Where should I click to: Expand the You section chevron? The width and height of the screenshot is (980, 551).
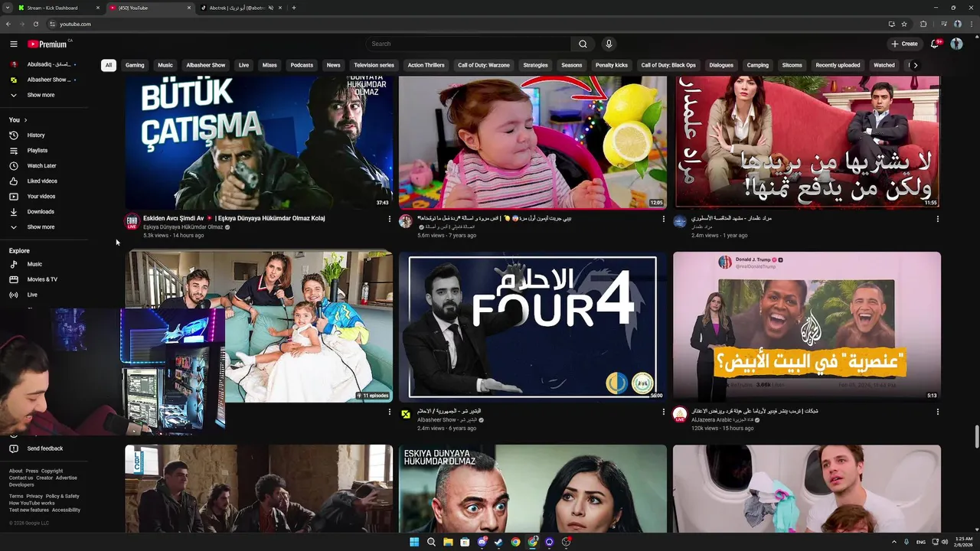(x=25, y=120)
